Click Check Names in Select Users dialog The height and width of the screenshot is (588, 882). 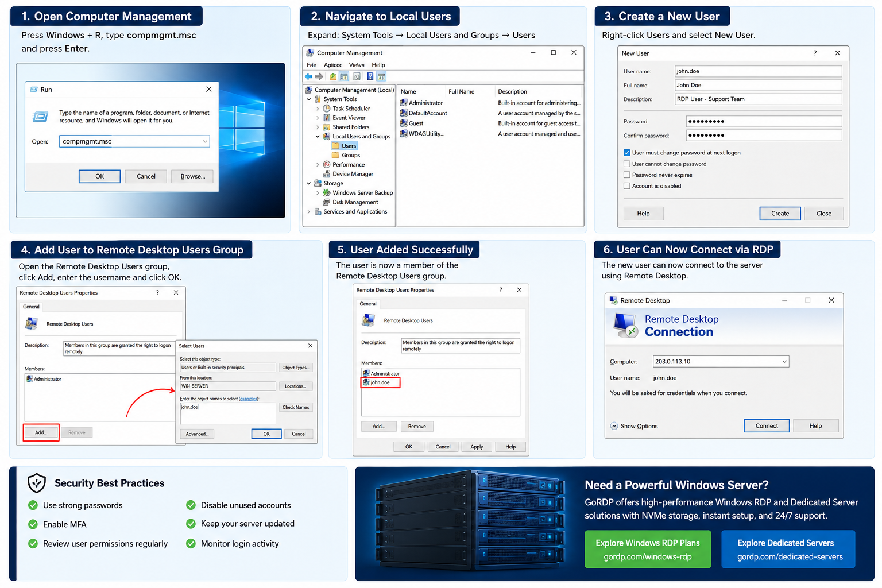pyautogui.click(x=296, y=407)
